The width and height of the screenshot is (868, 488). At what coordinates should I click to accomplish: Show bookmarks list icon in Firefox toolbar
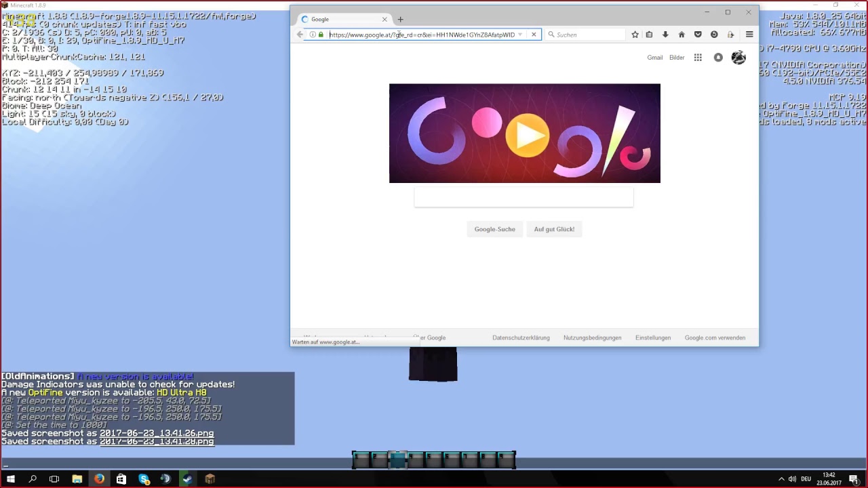[x=649, y=35]
